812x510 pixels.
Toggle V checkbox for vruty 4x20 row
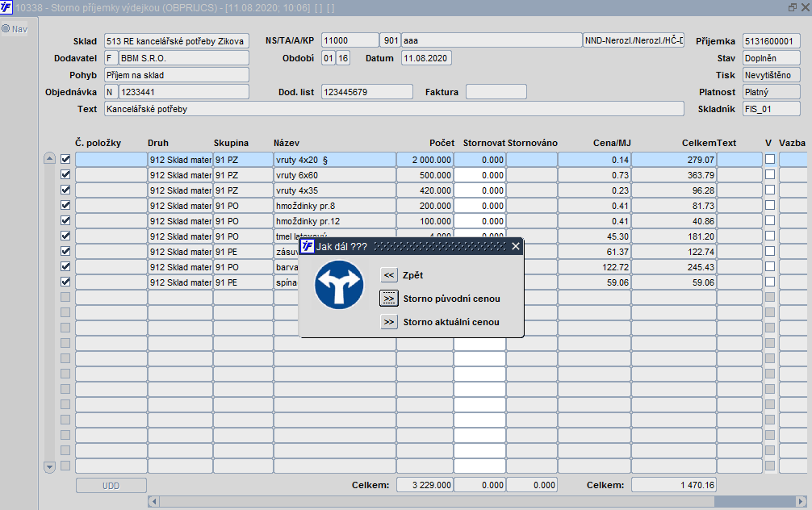point(770,160)
